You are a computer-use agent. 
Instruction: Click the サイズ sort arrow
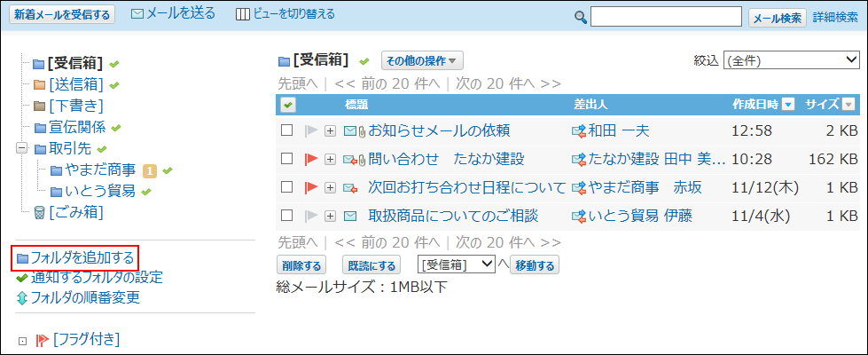848,104
